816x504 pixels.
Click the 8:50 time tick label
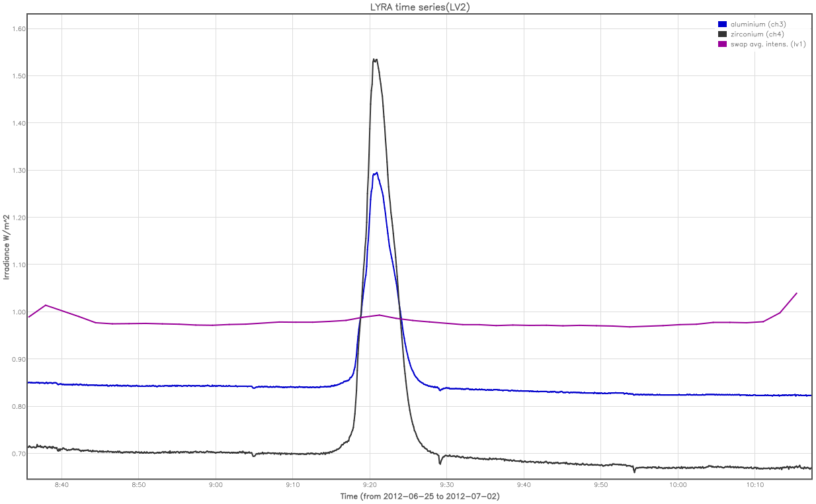139,485
